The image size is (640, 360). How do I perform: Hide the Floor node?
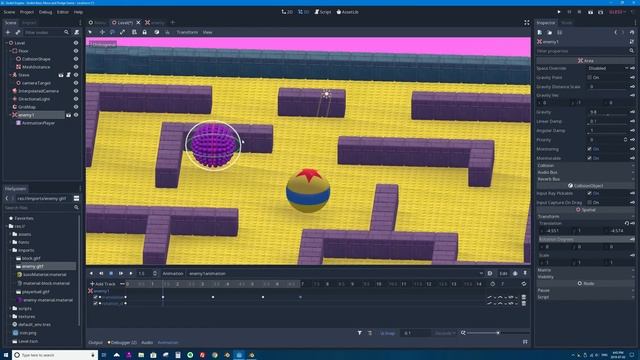click(76, 51)
